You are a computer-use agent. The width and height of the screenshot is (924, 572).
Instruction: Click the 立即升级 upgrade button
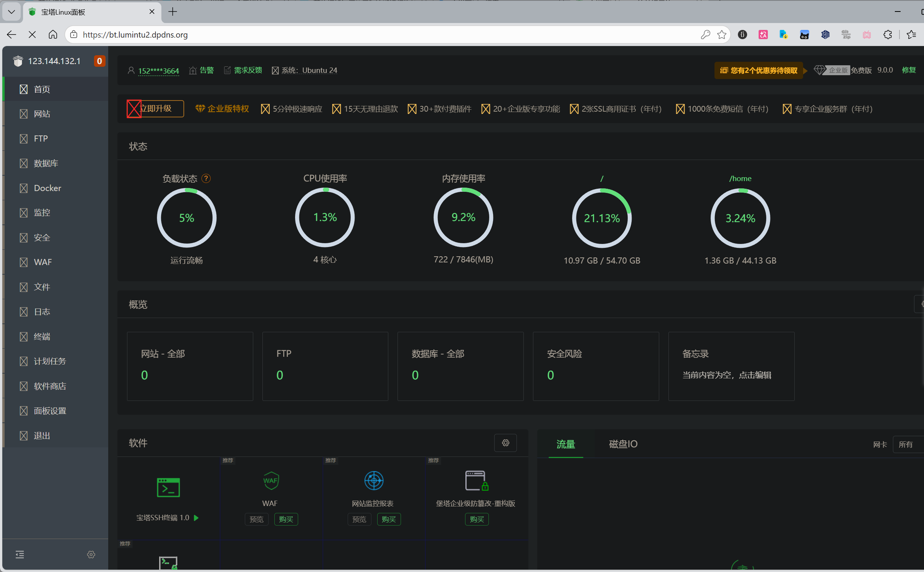pyautogui.click(x=155, y=109)
